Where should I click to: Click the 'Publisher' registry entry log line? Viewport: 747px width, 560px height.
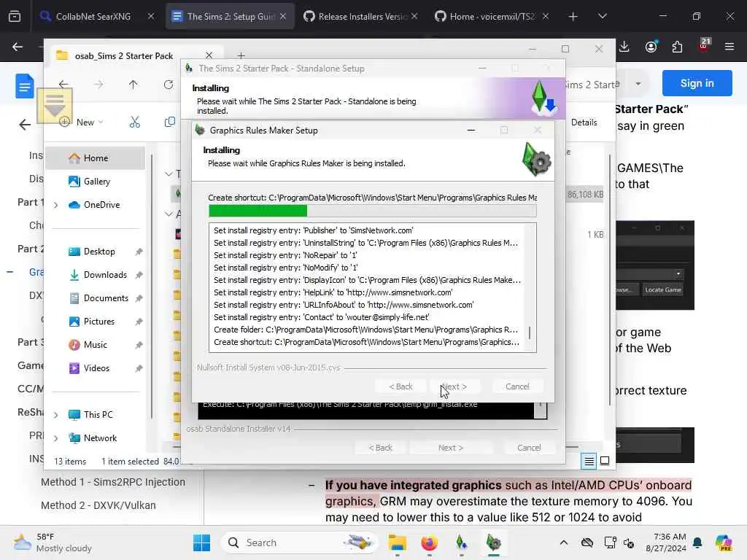click(x=314, y=230)
